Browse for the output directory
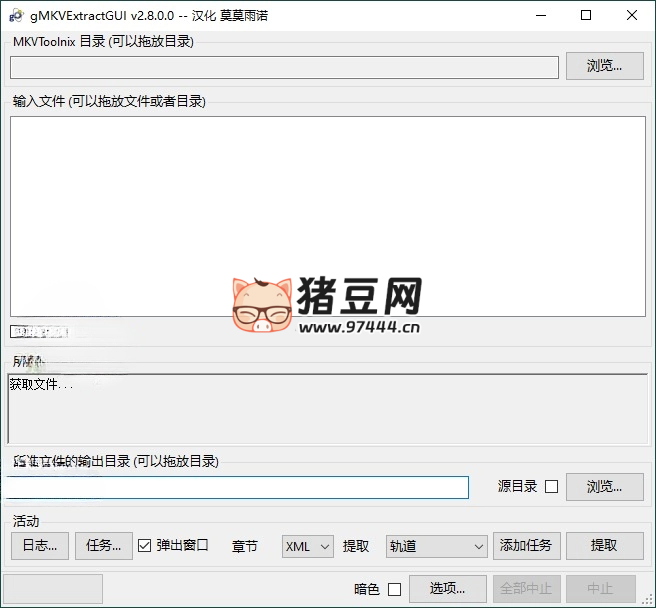656x608 pixels. 605,487
